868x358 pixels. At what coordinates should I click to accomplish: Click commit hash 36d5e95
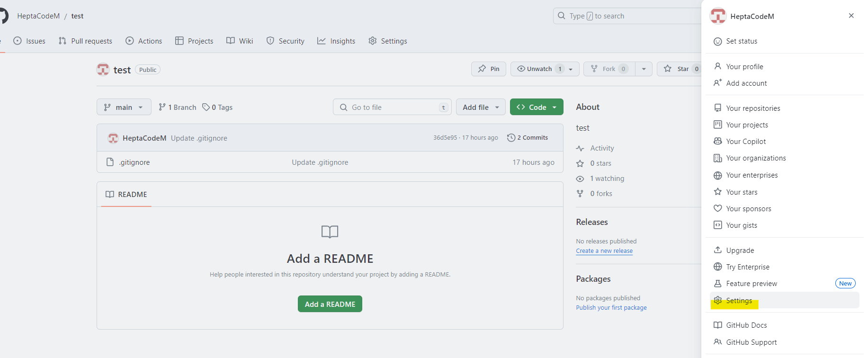click(445, 138)
